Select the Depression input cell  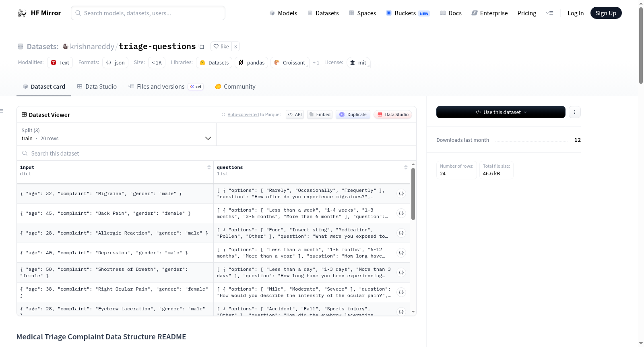tap(115, 253)
